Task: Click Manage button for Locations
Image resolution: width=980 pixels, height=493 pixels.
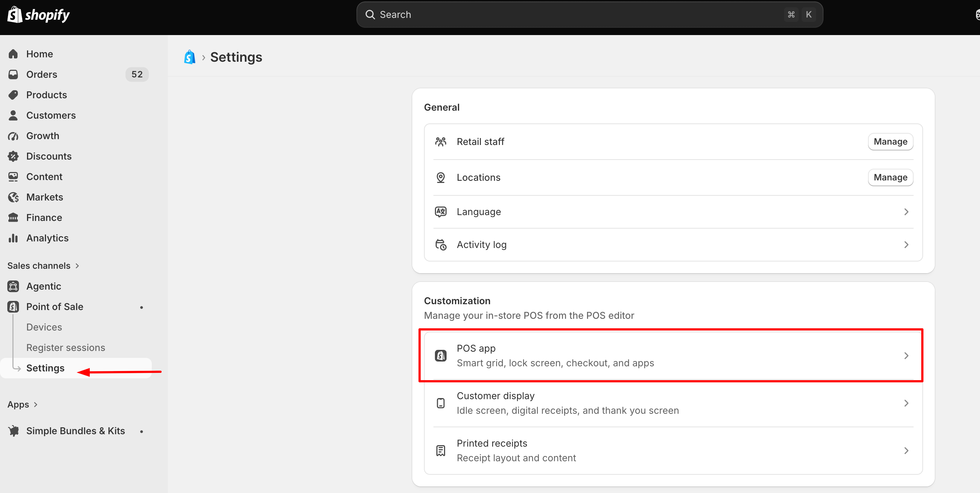Action: click(x=890, y=177)
